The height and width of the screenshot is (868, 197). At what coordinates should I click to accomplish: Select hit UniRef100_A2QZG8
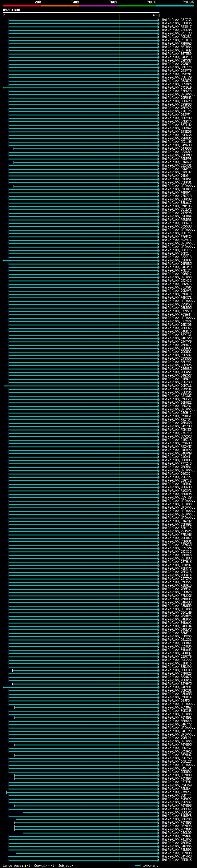177,382
